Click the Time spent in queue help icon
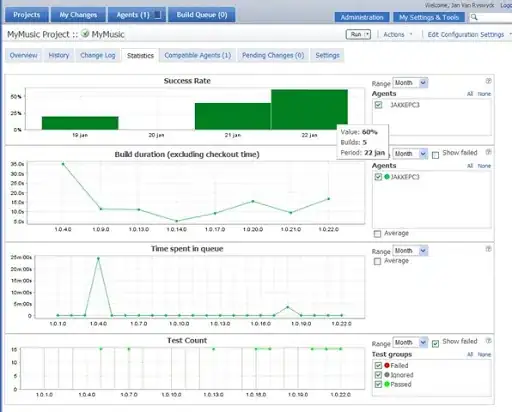Viewport: 512px width, 412px height. click(488, 249)
